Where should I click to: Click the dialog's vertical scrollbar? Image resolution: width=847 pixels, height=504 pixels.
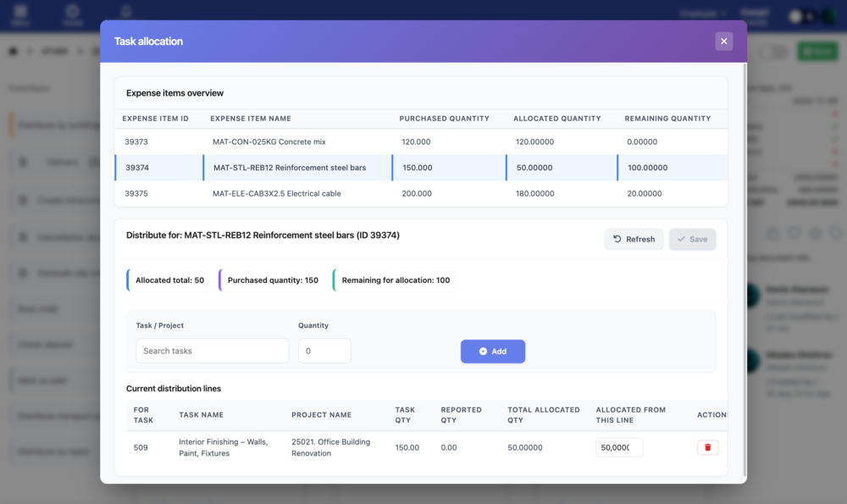click(x=744, y=271)
